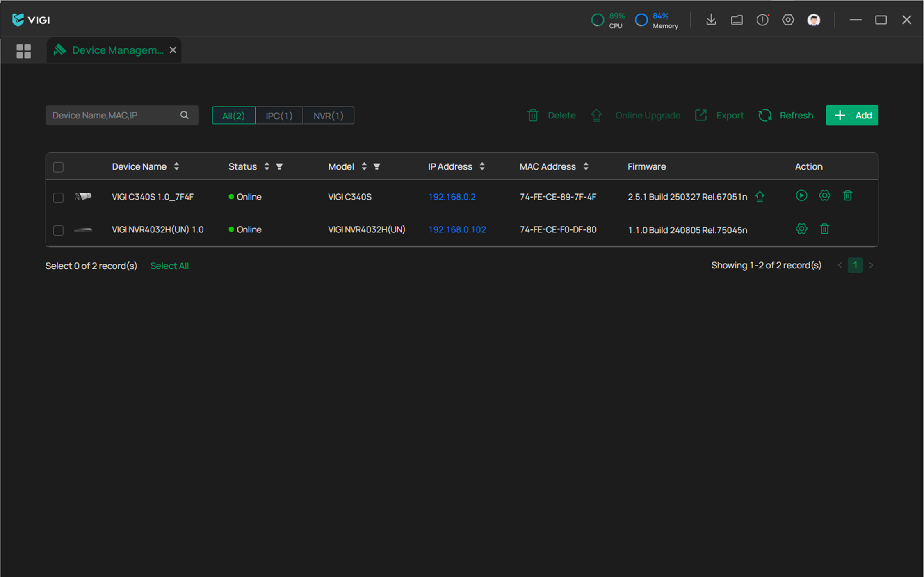Sort by Device Name column arrows
This screenshot has height=577, width=924.
(x=176, y=166)
